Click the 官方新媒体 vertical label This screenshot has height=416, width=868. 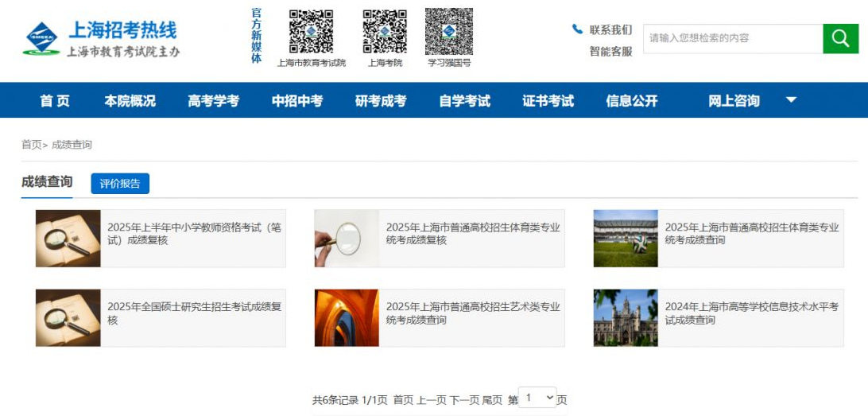click(256, 36)
